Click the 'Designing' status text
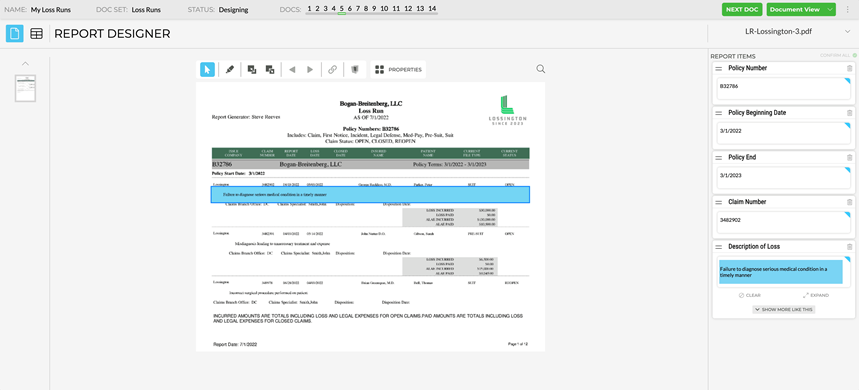This screenshot has width=859, height=390. (233, 9)
